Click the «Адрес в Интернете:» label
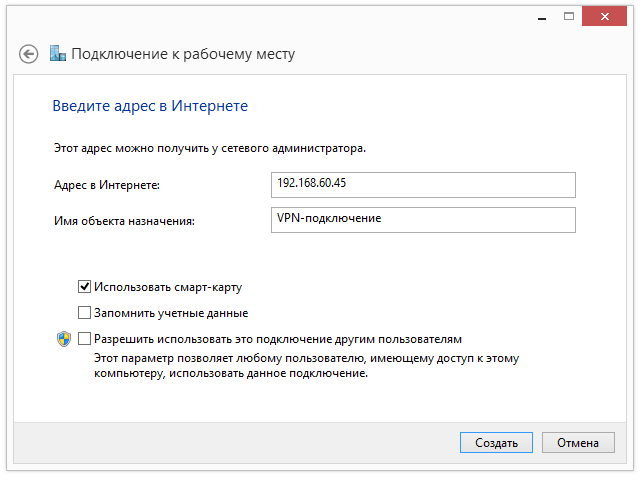Viewport: 642px width, 482px height. (x=107, y=185)
